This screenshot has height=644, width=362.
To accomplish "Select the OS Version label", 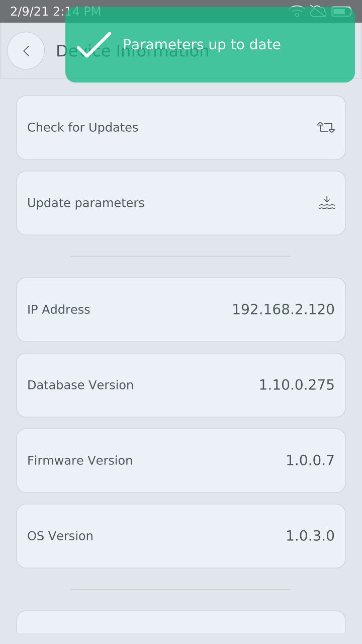I will coord(60,536).
